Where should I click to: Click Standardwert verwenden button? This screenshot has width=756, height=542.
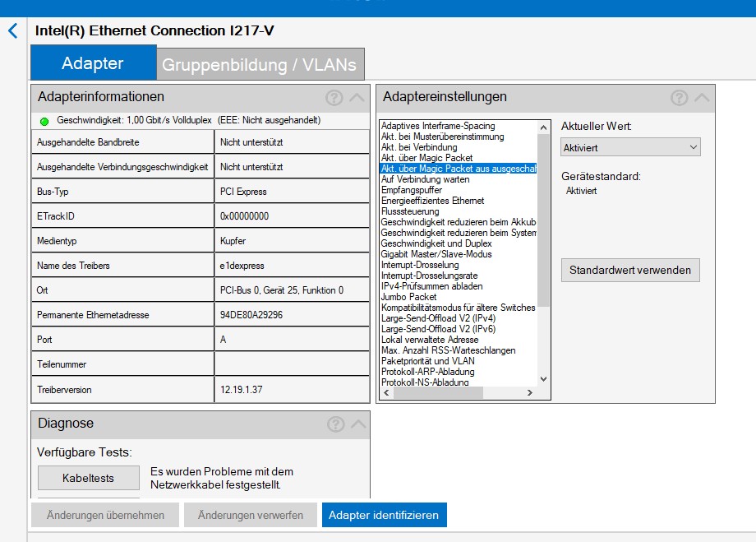pyautogui.click(x=630, y=271)
